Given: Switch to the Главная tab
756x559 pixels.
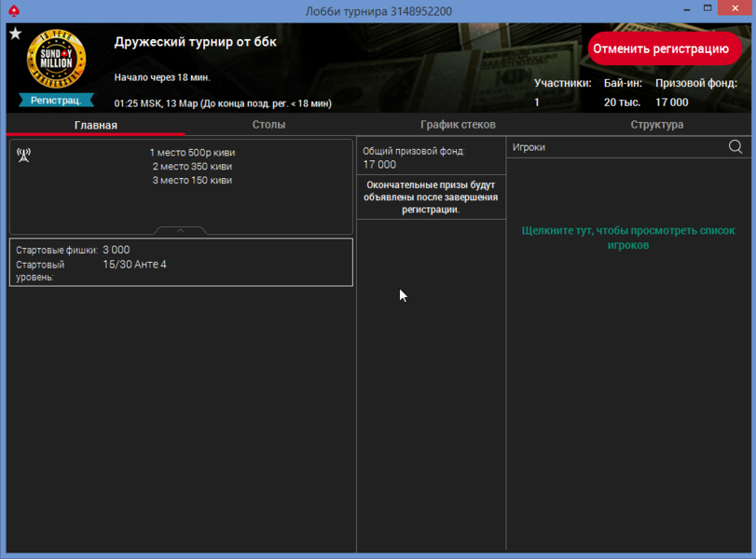Looking at the screenshot, I should click(96, 125).
